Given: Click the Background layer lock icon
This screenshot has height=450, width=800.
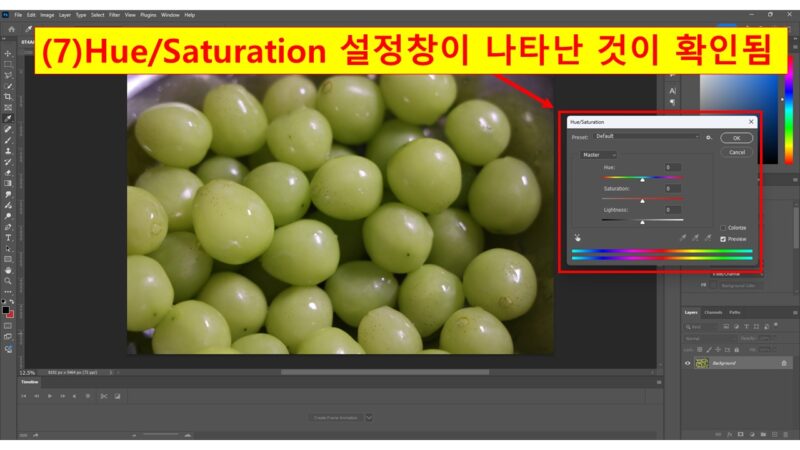Looking at the screenshot, I should coord(784,363).
